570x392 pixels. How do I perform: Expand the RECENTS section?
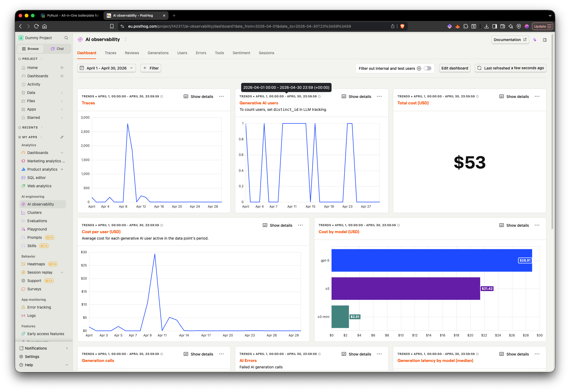click(x=30, y=127)
